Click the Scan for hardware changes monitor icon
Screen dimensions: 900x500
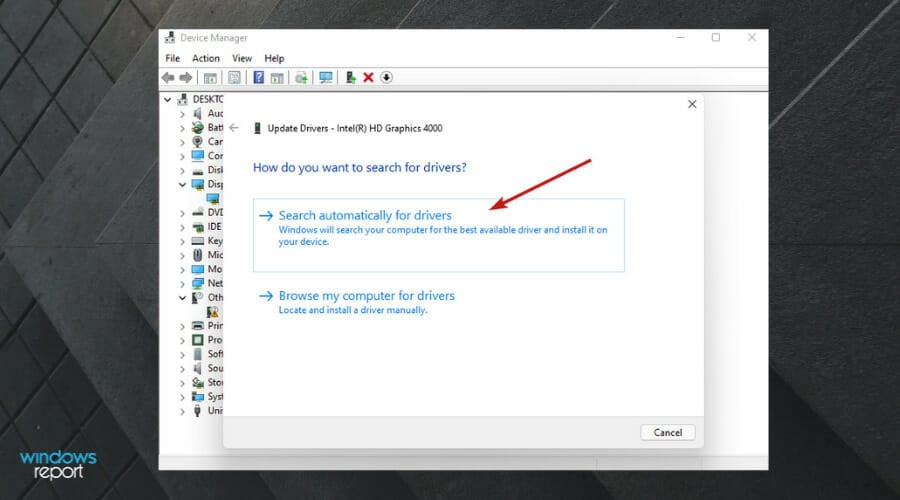point(326,77)
